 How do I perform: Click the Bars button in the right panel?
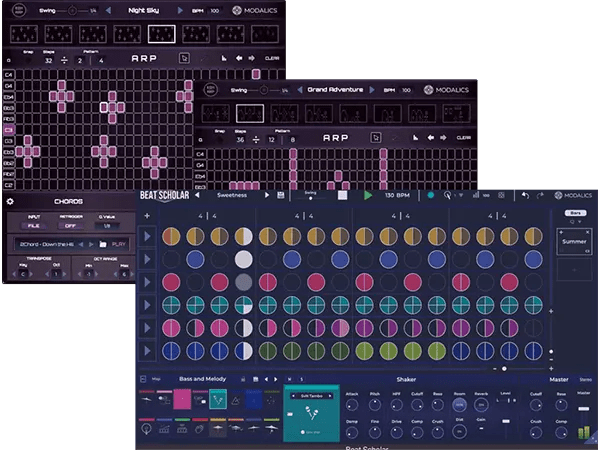(x=575, y=213)
